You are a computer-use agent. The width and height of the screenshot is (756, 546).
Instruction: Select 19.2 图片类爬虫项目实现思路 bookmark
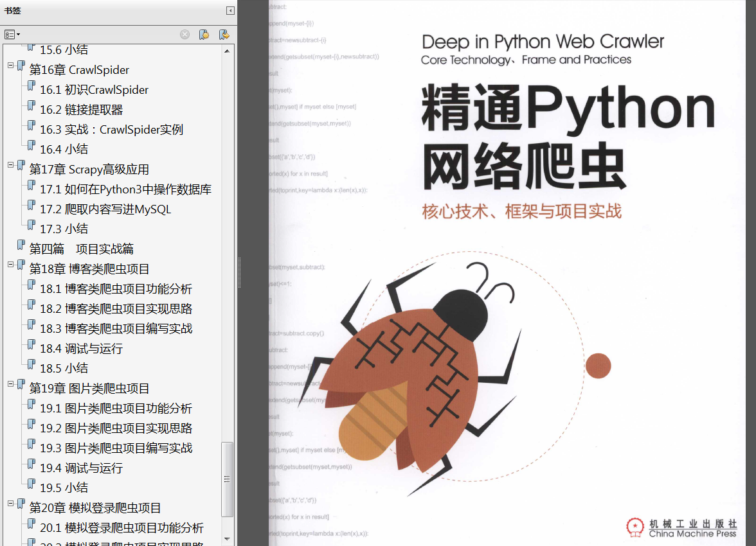[116, 428]
